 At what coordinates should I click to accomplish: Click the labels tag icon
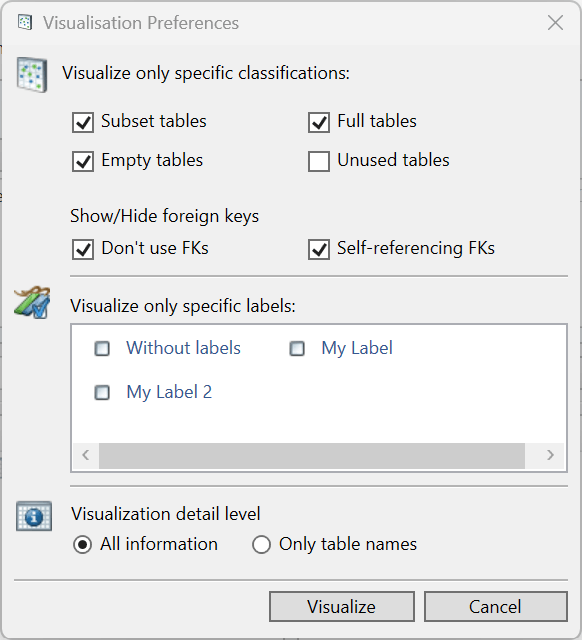(32, 302)
